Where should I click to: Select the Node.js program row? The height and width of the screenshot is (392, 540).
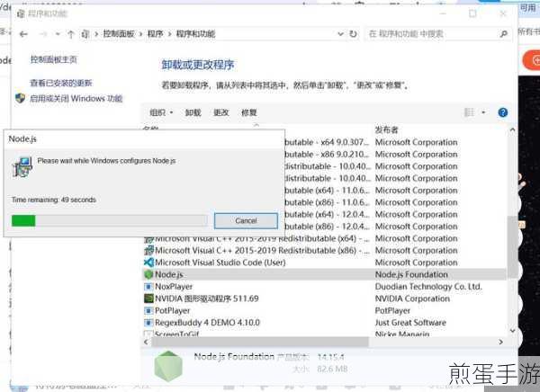click(x=324, y=274)
